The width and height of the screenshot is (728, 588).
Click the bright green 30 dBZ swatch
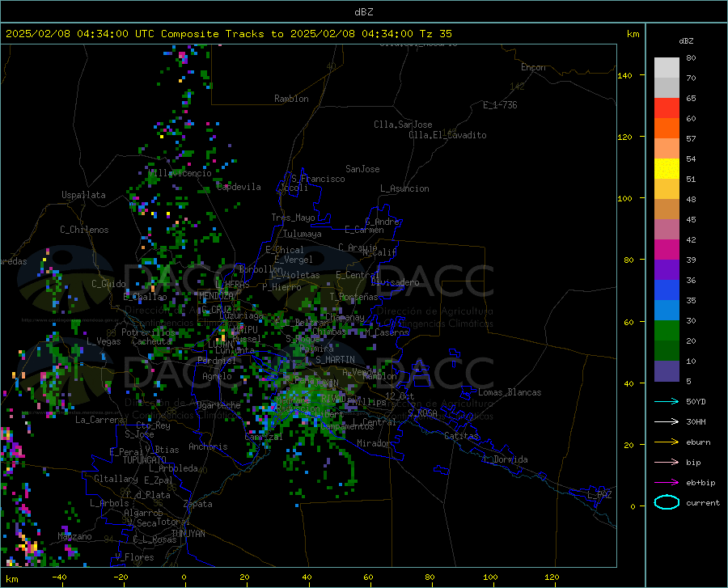click(x=667, y=331)
